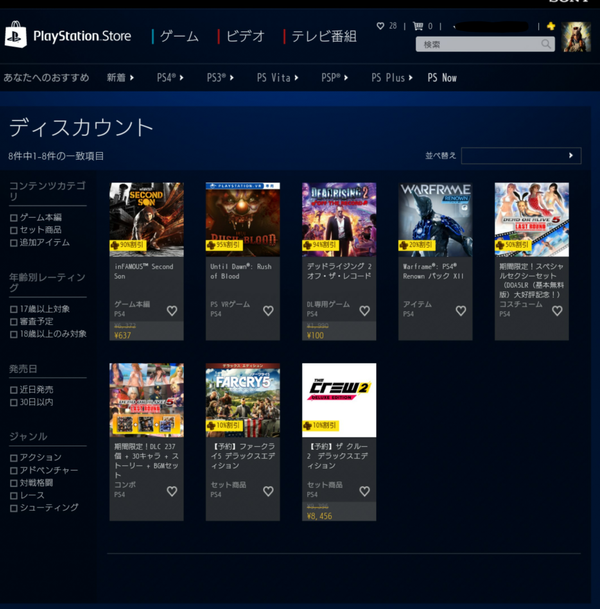Check the アドベンチャー genre filter
This screenshot has height=609, width=600.
tap(14, 471)
